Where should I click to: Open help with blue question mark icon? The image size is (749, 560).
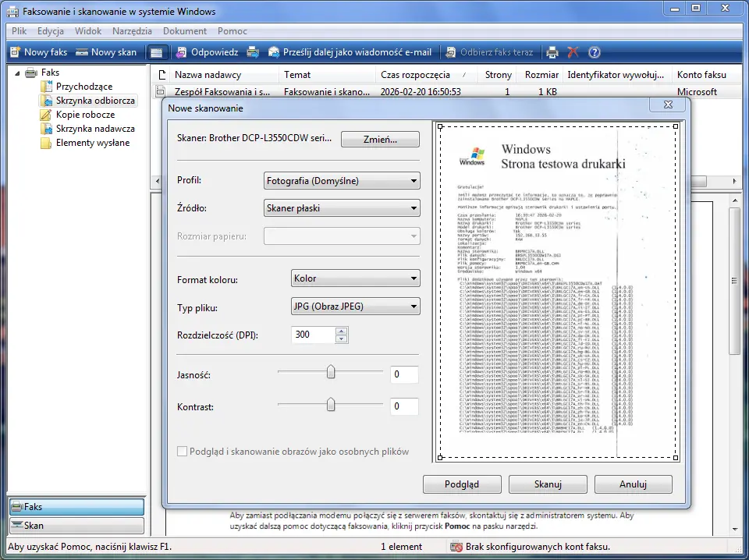coord(595,52)
